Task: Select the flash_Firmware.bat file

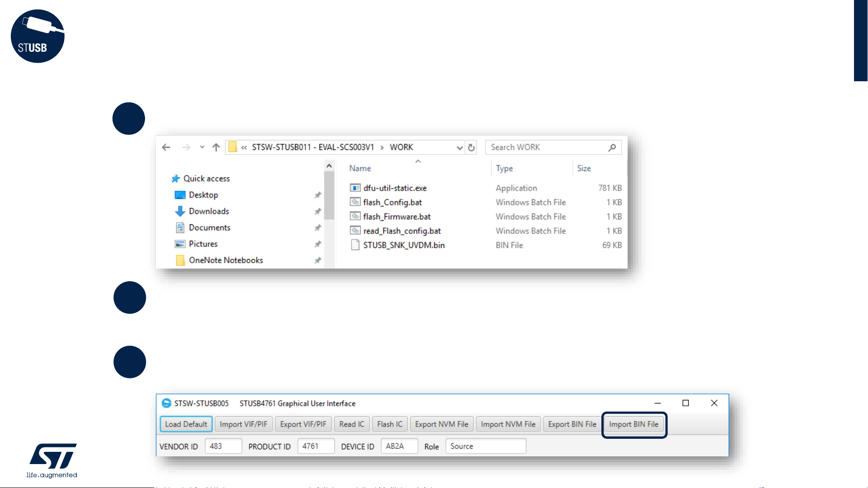Action: (397, 217)
